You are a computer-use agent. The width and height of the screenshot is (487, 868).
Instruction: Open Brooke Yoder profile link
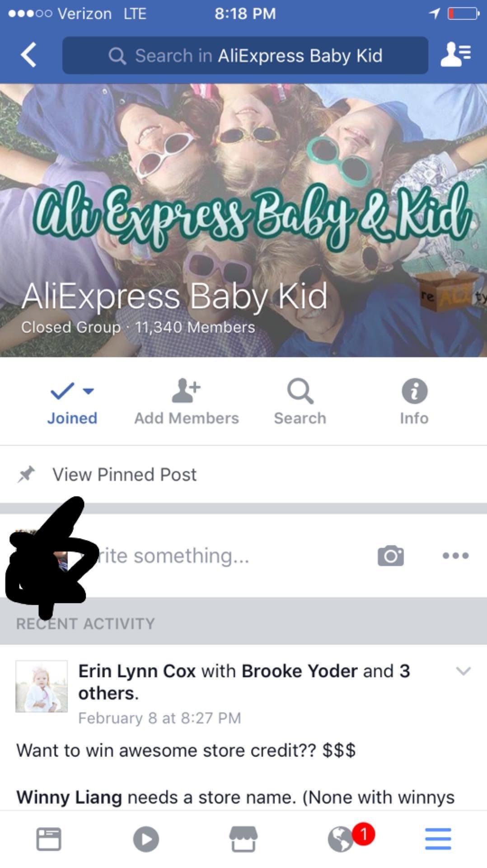click(300, 671)
